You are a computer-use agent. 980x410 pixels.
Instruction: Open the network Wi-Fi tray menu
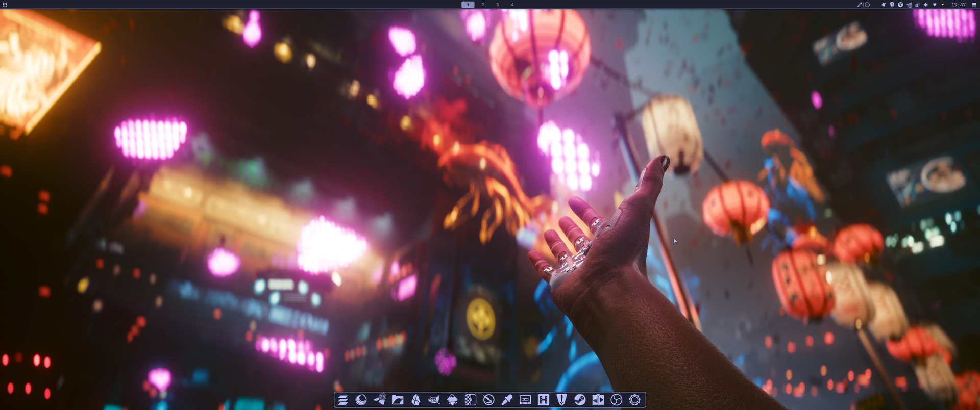coord(935,5)
